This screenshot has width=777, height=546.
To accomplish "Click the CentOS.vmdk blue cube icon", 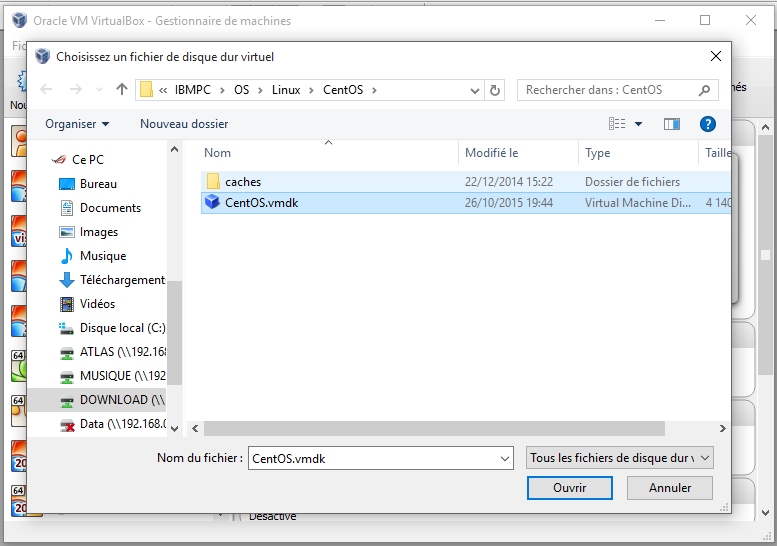I will pos(213,202).
